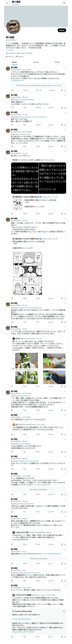
Task: Bookmark the first Jul 11, 2024 post
Action: pyautogui.click(x=62, y=90)
